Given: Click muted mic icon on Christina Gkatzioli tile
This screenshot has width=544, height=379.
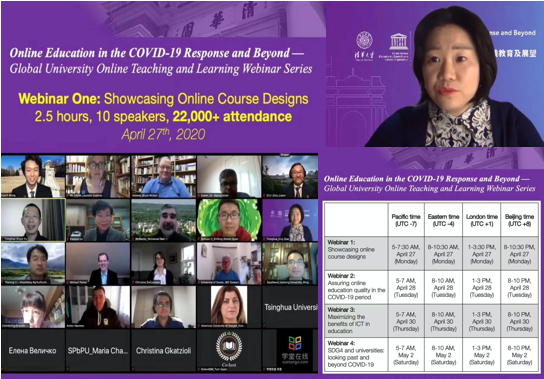Looking at the screenshot, I should pyautogui.click(x=133, y=369).
